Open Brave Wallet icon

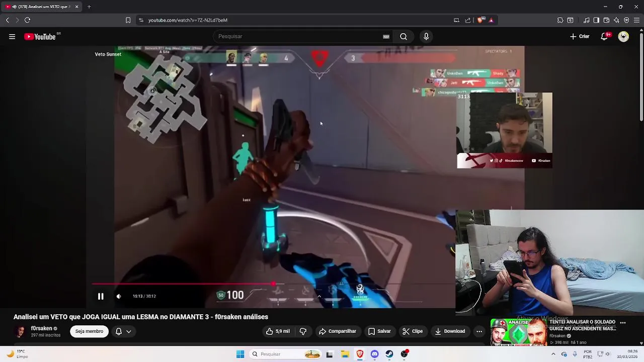tap(606, 20)
